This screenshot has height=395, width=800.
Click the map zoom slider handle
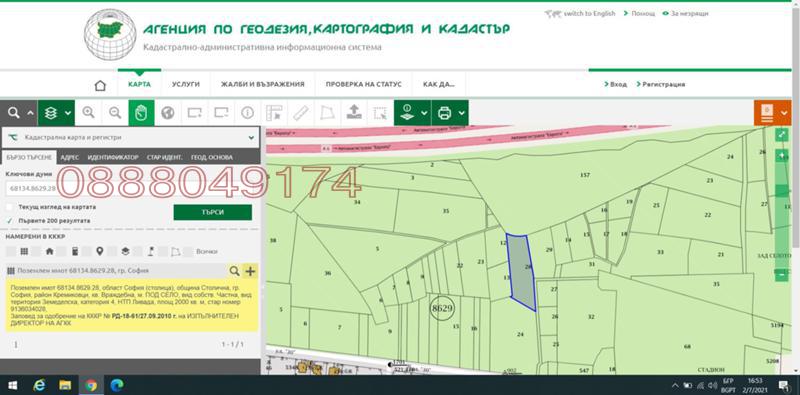(x=782, y=191)
